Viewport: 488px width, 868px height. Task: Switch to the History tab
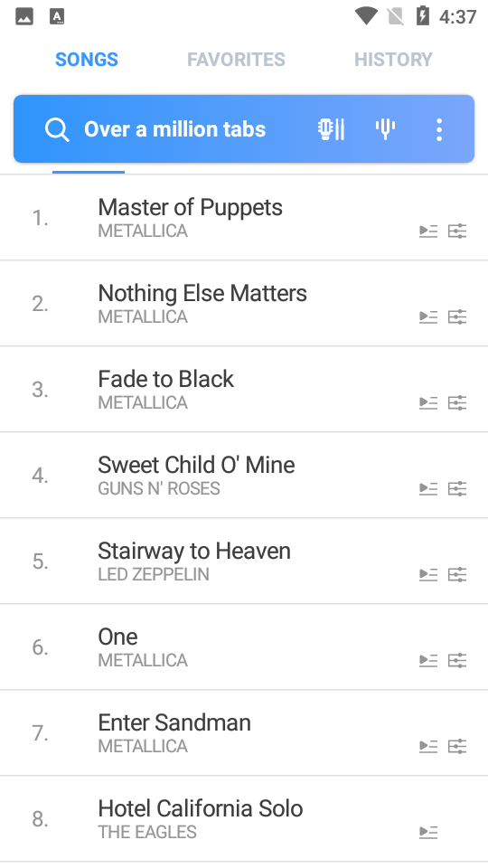click(x=393, y=60)
